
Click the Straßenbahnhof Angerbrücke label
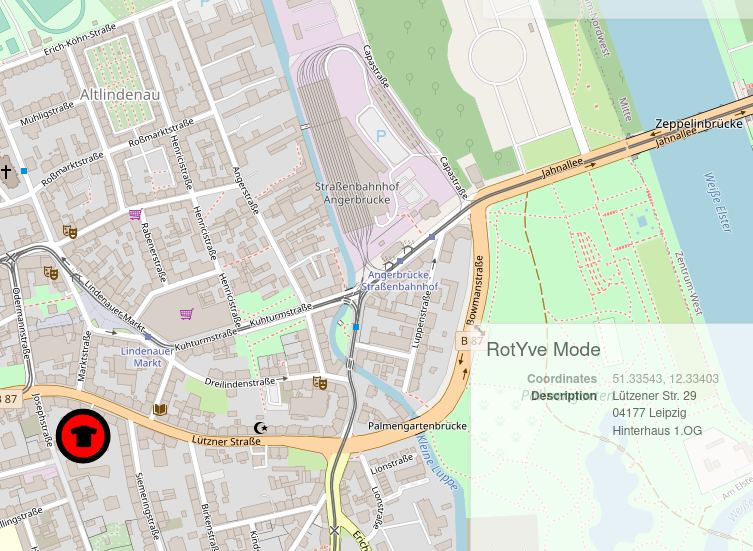pos(357,193)
